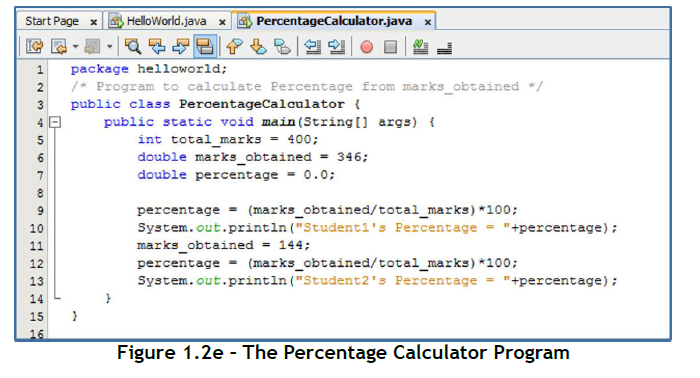Toggle Highlight Search button in toolbar
Image resolution: width=700 pixels, height=378 pixels.
pos(205,46)
